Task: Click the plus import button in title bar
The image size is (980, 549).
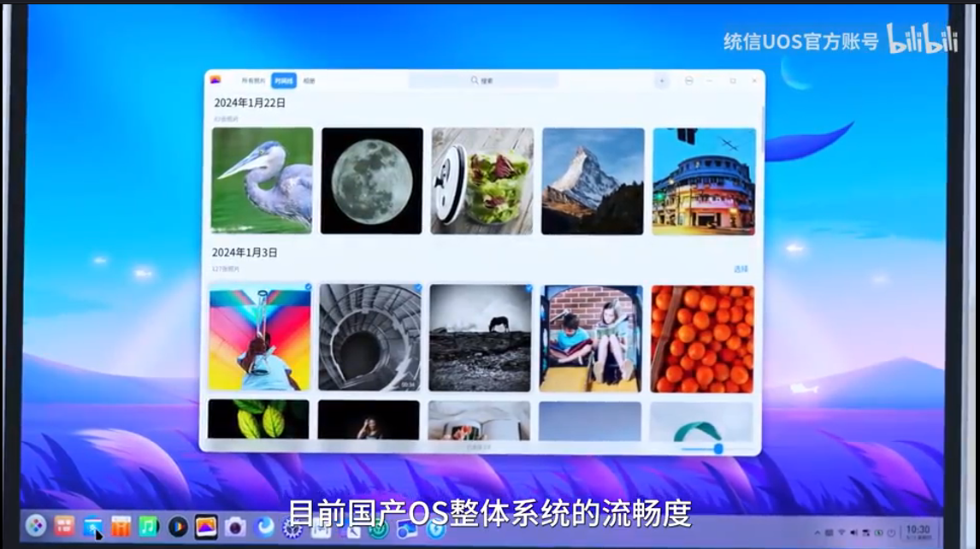Action: point(662,80)
